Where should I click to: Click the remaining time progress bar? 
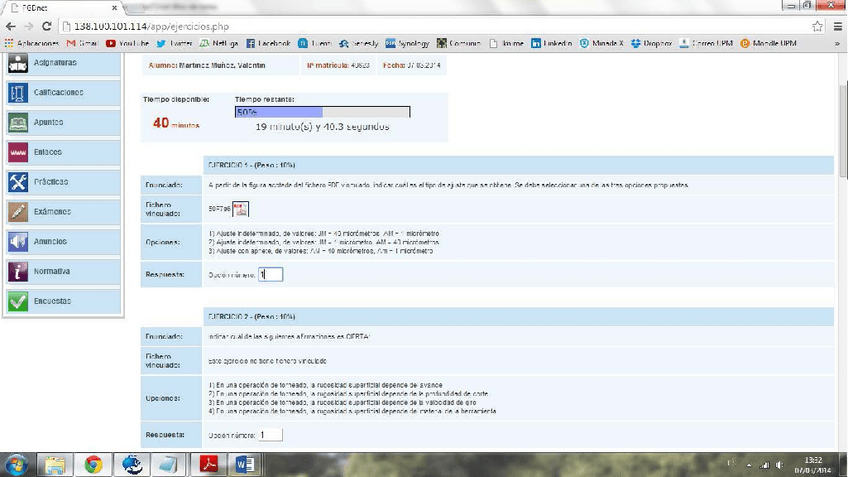(x=322, y=112)
